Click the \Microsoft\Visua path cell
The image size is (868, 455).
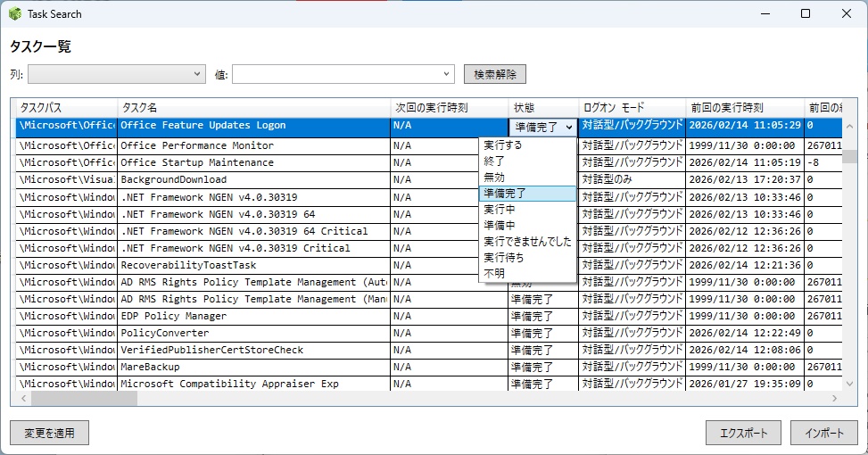coord(66,180)
